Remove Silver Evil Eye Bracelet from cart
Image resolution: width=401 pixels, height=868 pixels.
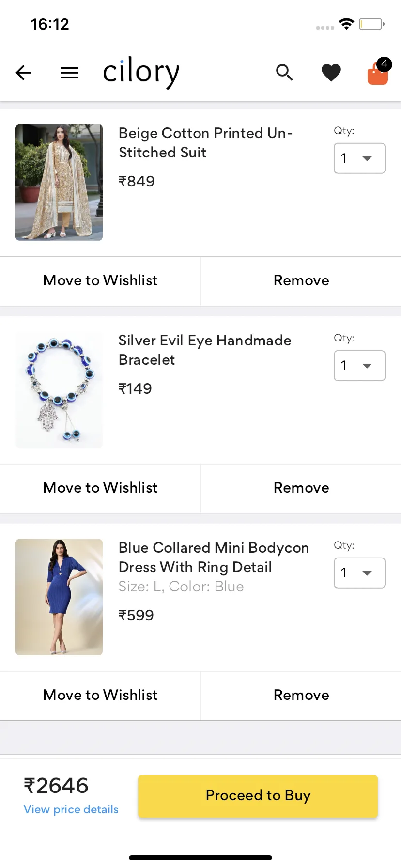click(x=301, y=488)
